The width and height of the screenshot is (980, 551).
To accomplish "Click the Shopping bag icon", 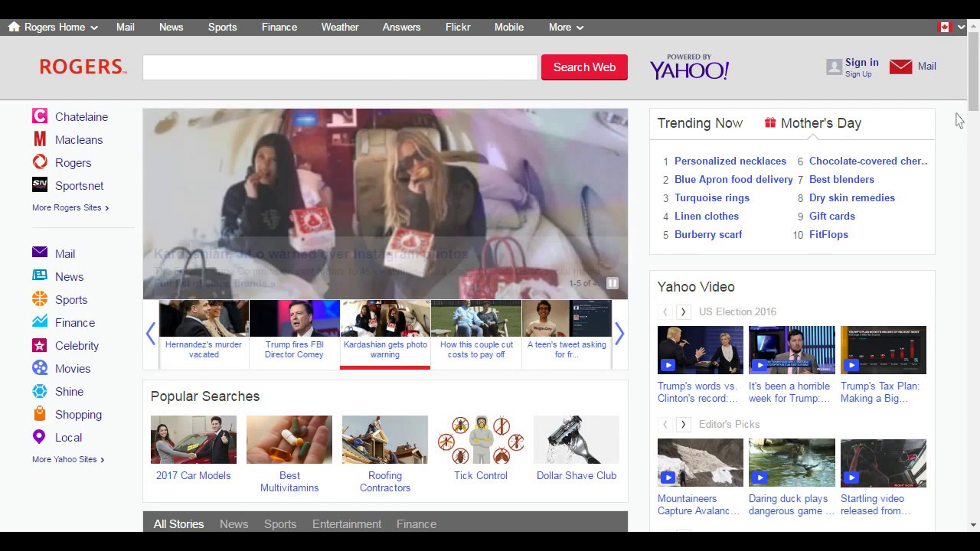I will (40, 414).
